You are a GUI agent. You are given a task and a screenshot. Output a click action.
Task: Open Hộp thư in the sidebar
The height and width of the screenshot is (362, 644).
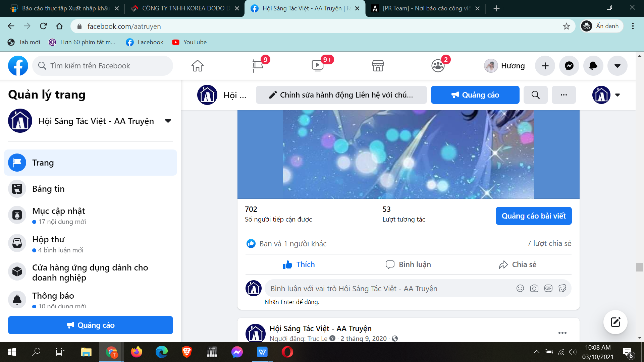[x=91, y=244]
